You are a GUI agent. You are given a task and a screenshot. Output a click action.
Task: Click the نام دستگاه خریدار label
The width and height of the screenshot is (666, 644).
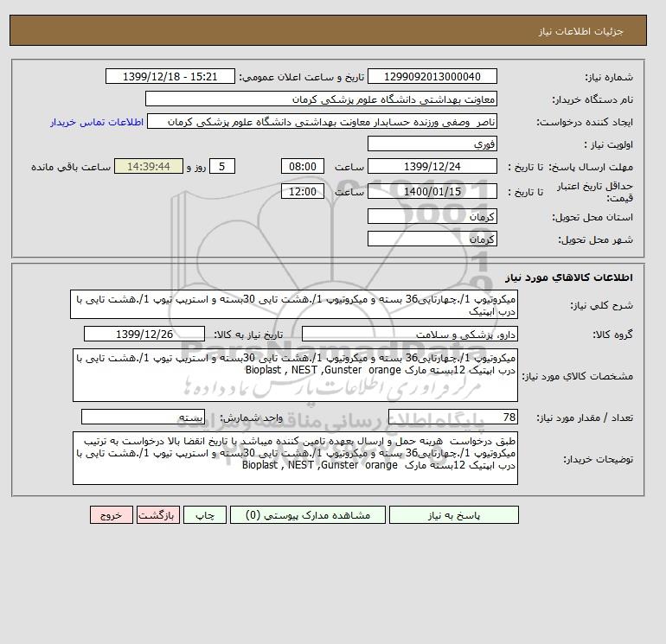[x=592, y=99]
